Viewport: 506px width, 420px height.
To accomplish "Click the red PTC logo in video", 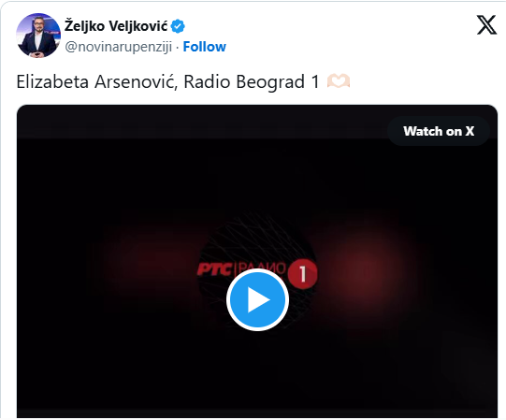I will [214, 269].
